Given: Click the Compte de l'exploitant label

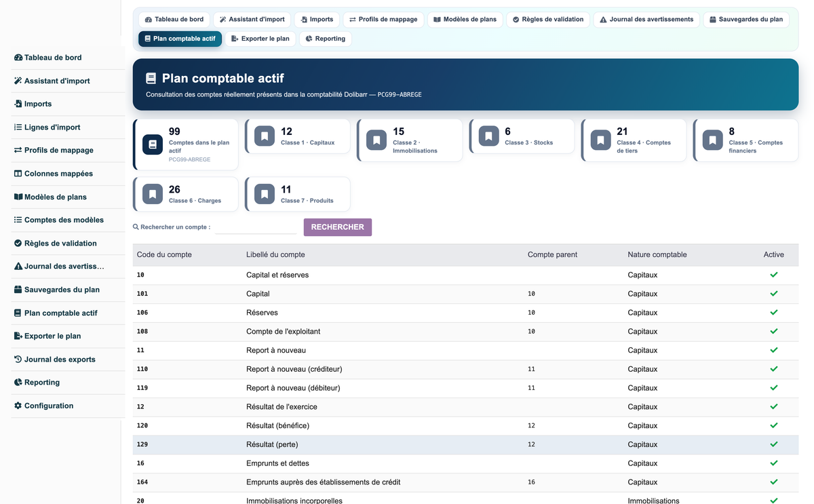Looking at the screenshot, I should click(x=283, y=332).
